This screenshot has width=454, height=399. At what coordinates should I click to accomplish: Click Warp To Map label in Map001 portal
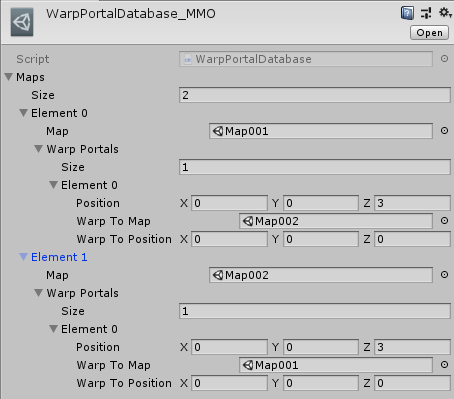(x=113, y=221)
